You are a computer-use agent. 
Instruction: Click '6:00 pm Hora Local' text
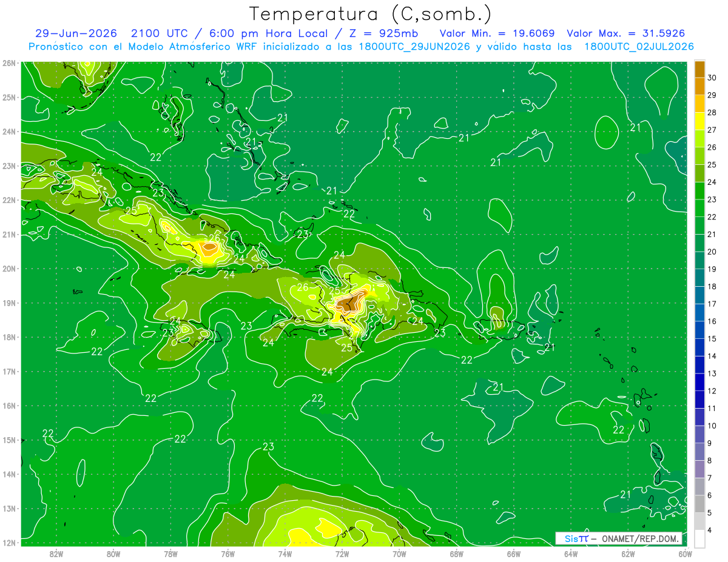click(268, 33)
